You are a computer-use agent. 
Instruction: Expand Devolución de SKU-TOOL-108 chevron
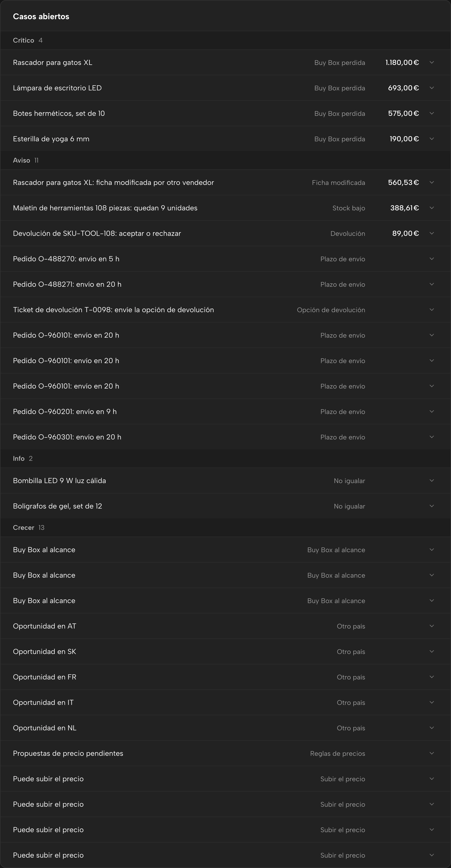click(431, 233)
